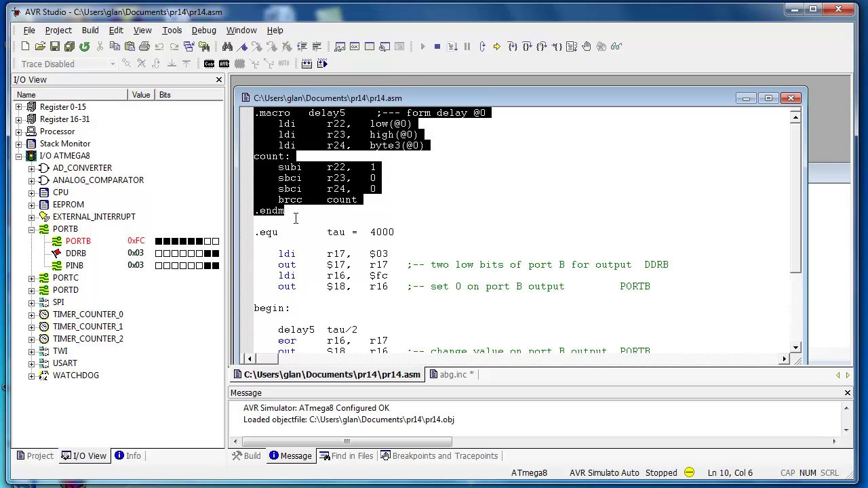The image size is (868, 488).
Task: Expand the PORTC node
Action: [31, 278]
